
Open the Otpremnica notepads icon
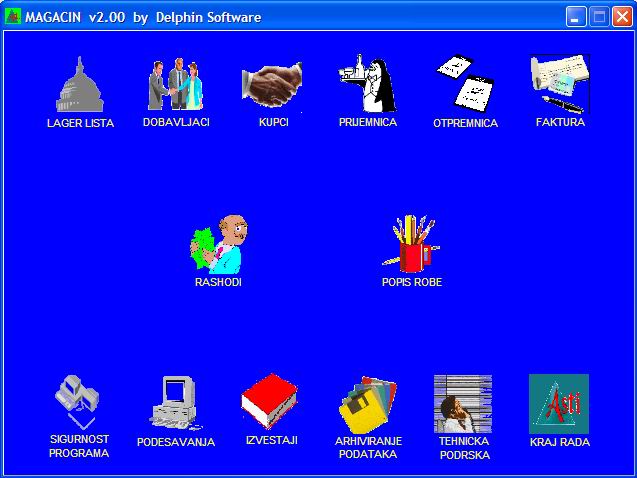[x=466, y=84]
